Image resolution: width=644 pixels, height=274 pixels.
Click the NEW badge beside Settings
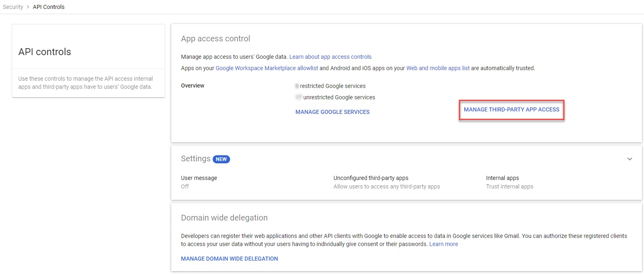pos(221,159)
